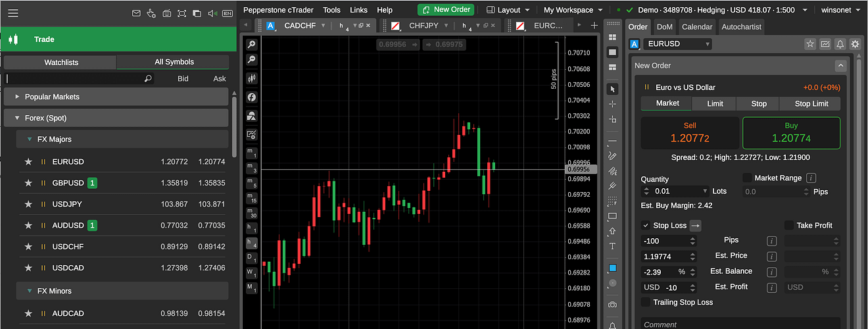Enable the Market Range checkbox

pos(747,178)
